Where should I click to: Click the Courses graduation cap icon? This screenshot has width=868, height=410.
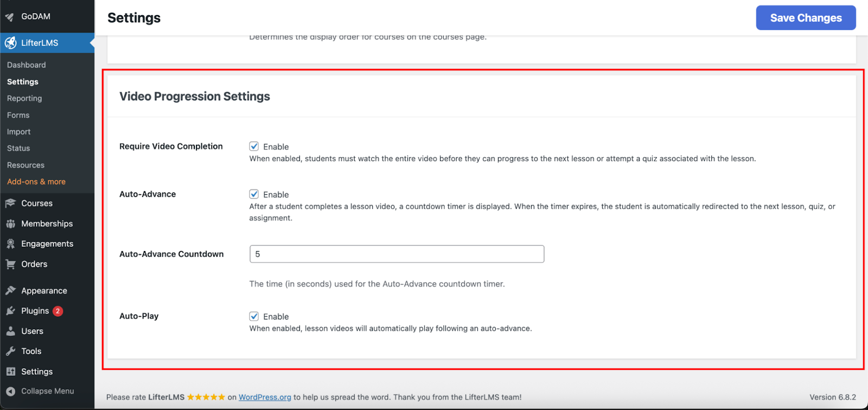tap(10, 203)
